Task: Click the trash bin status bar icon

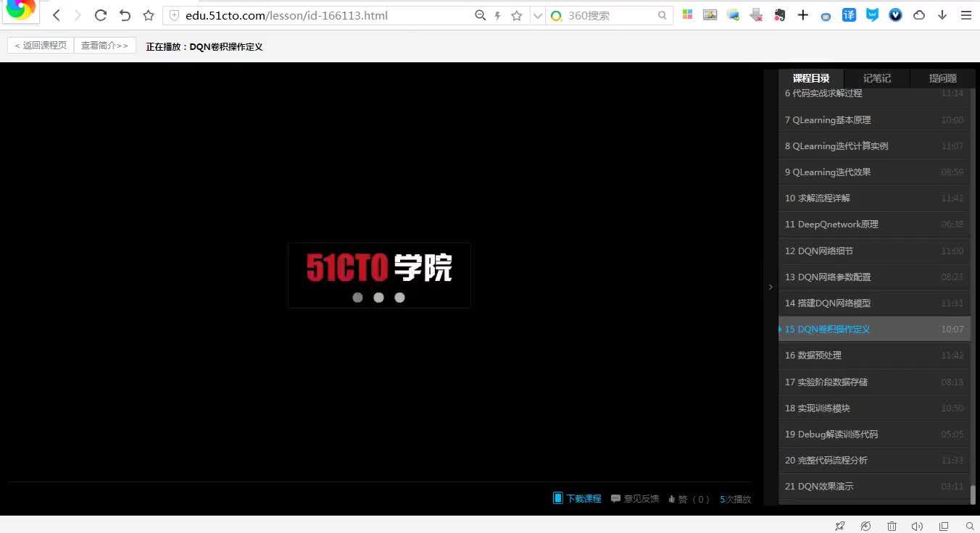Action: coord(892,526)
